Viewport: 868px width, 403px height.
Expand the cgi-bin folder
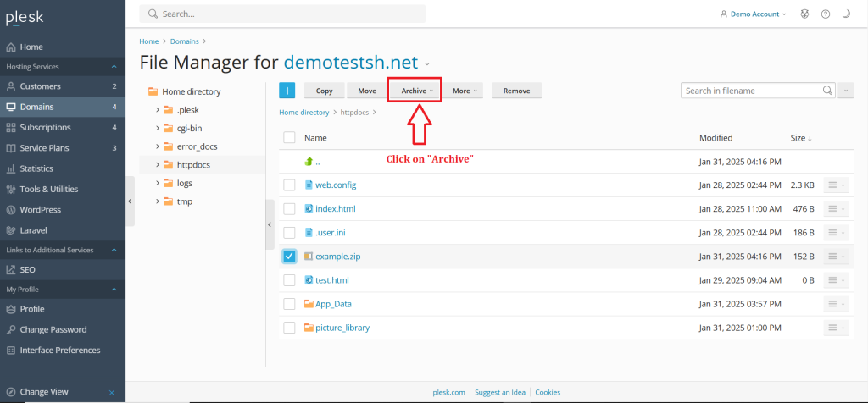158,128
